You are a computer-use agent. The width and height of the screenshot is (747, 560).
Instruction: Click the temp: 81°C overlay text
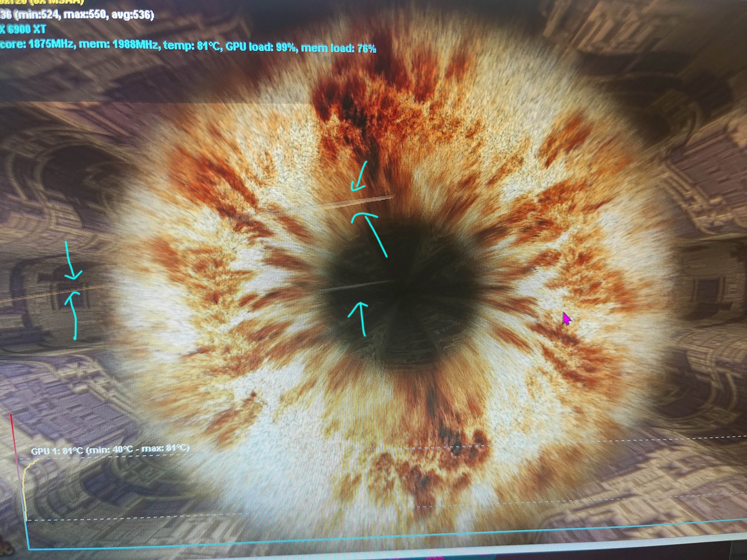[191, 46]
